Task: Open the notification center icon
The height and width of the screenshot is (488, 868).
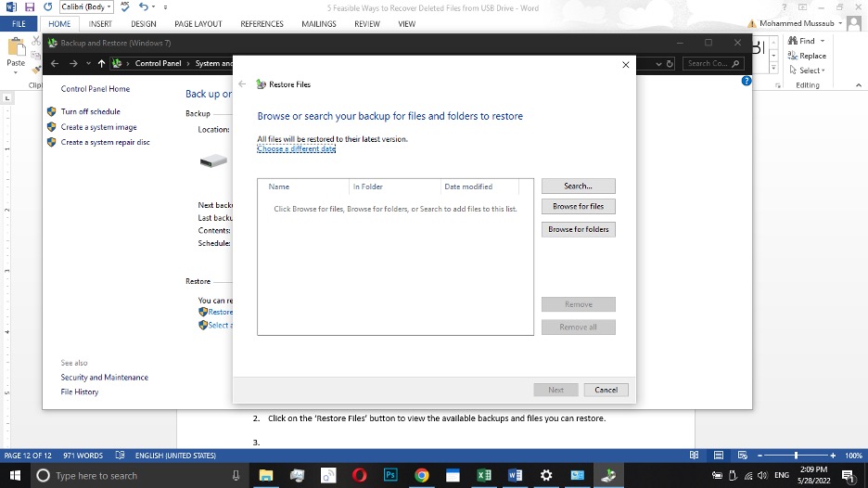Action: (849, 475)
